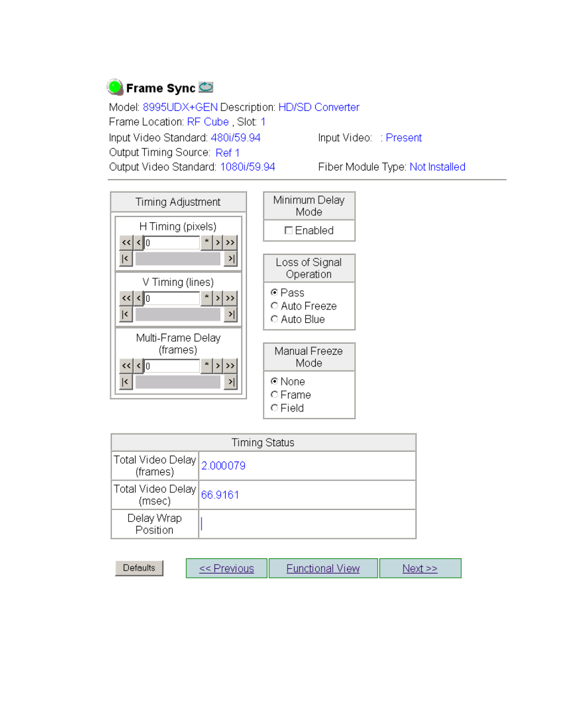The width and height of the screenshot is (562, 728).
Task: Click V Timing coarse increment double-right arrow
Action: coord(230,298)
